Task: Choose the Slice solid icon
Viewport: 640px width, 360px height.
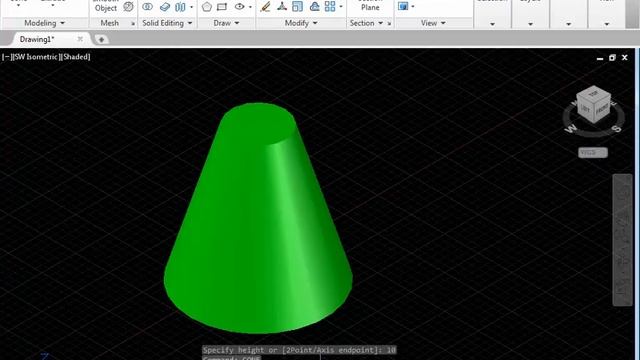Action: [165, 7]
